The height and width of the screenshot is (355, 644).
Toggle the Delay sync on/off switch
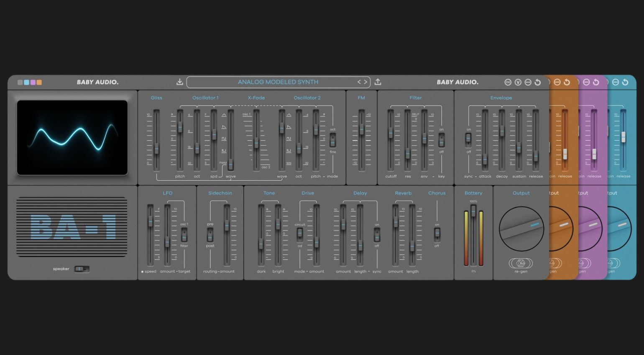tap(377, 235)
